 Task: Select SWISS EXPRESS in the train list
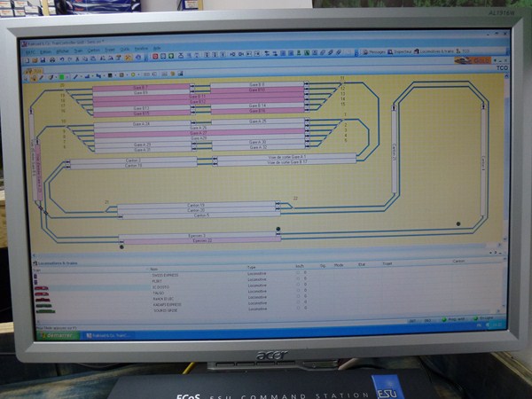click(165, 275)
